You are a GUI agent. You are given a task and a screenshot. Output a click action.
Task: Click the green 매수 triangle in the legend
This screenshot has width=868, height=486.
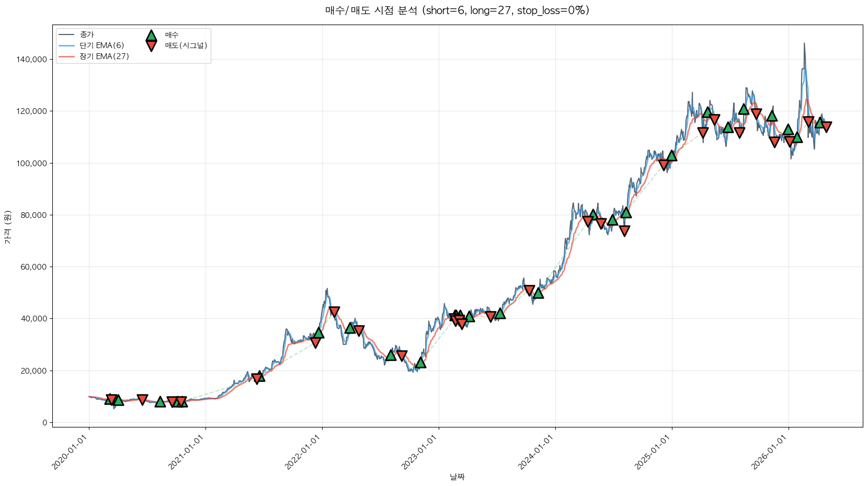click(x=151, y=36)
